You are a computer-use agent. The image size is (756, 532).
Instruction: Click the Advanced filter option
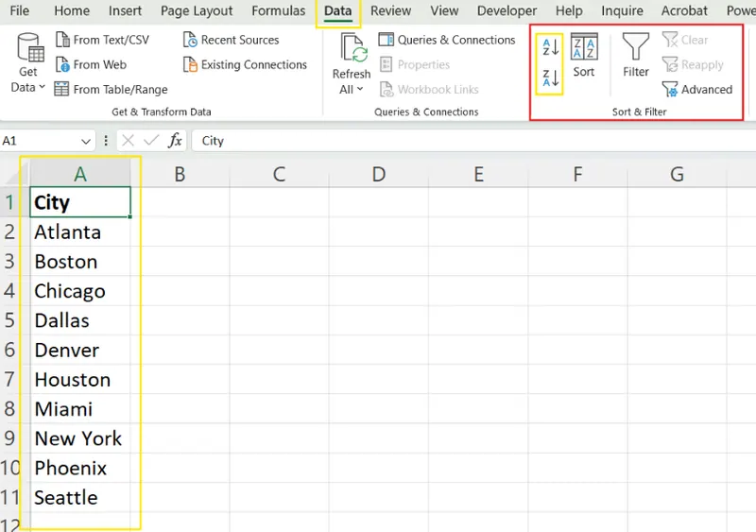[697, 90]
